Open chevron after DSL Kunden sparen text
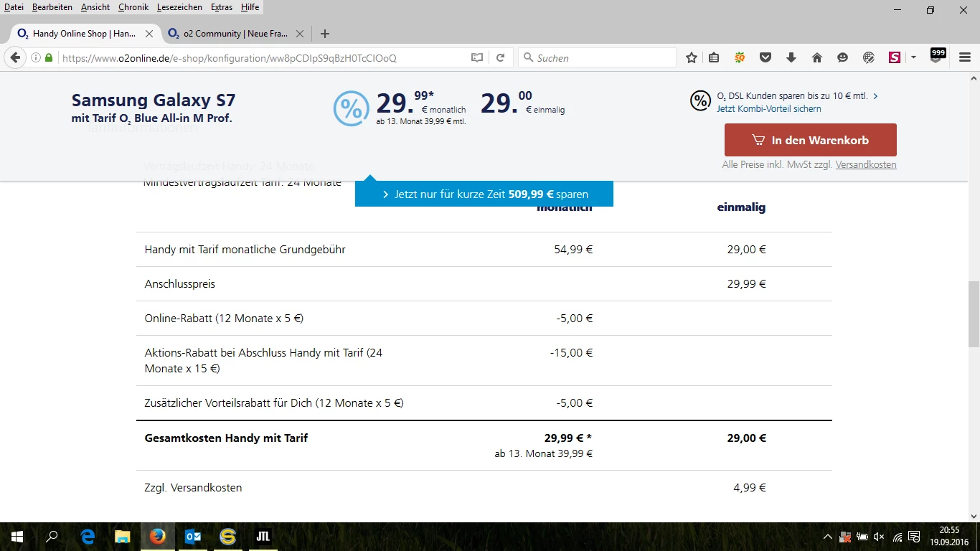The width and height of the screenshot is (980, 551). tap(875, 96)
